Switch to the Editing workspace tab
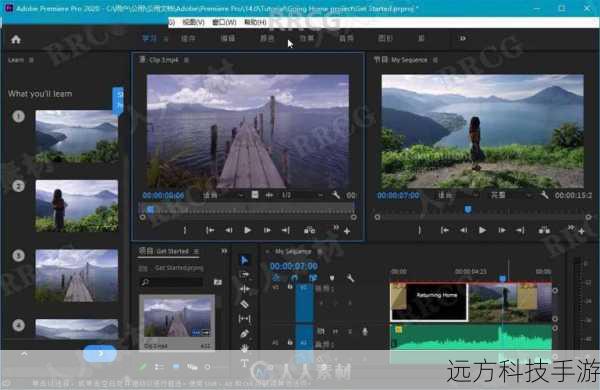This screenshot has height=390, width=600. coord(228,38)
